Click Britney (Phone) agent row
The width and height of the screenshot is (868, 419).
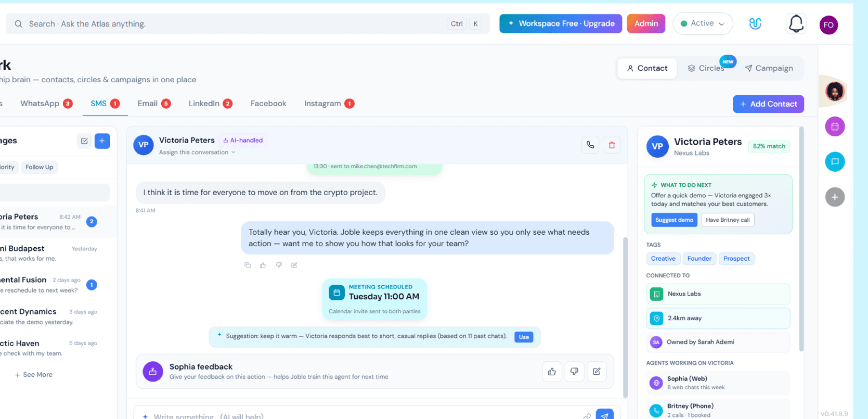click(x=718, y=410)
